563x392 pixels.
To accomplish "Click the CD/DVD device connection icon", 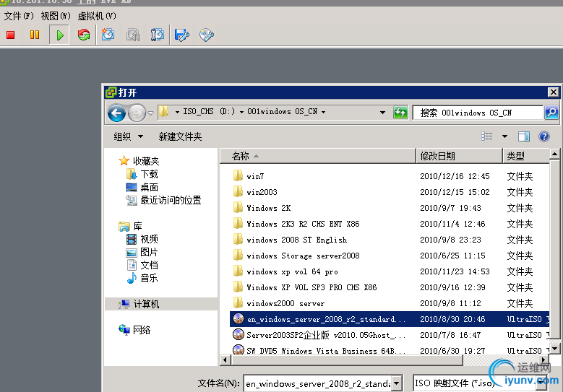I will coord(207,35).
